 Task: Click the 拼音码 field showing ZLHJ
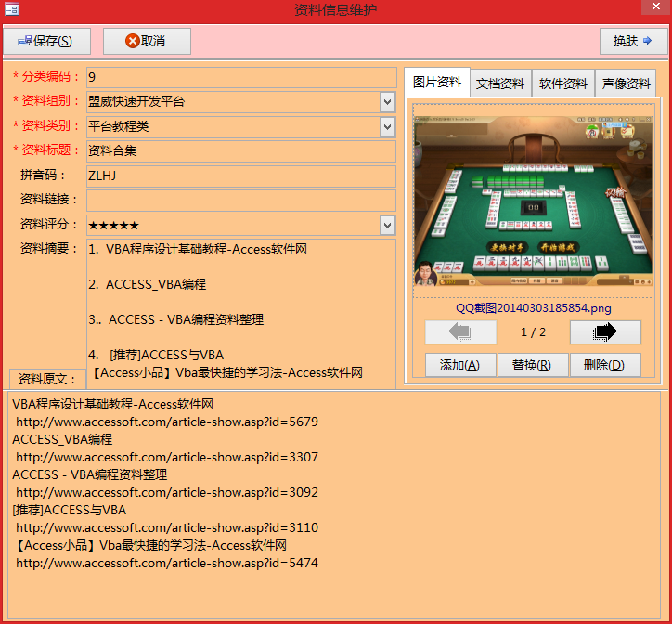(241, 175)
